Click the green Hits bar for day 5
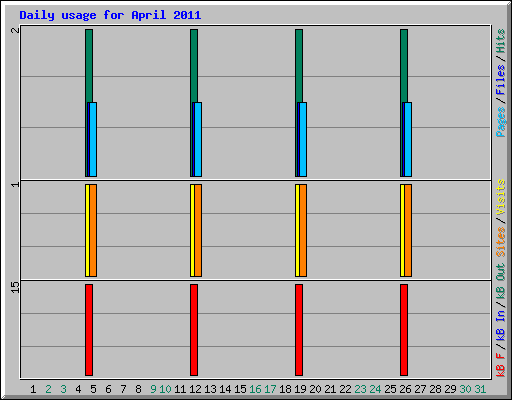Viewport: 512px width, 400px height. (89, 66)
